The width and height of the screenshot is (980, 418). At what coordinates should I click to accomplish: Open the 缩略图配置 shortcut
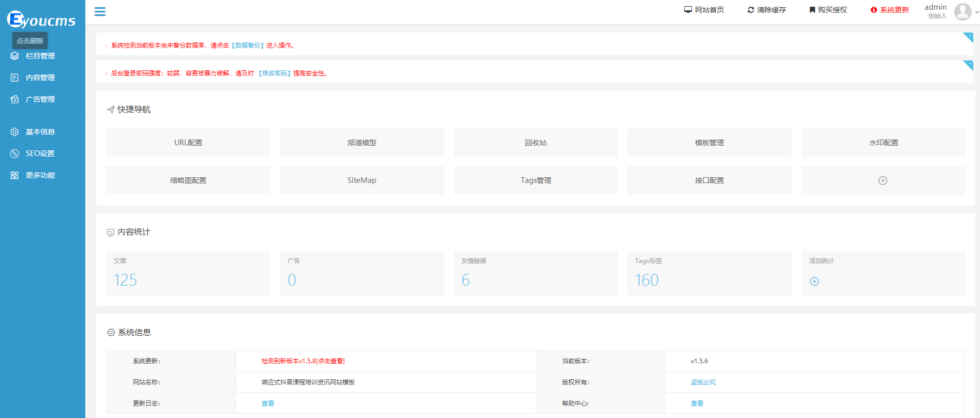click(188, 180)
